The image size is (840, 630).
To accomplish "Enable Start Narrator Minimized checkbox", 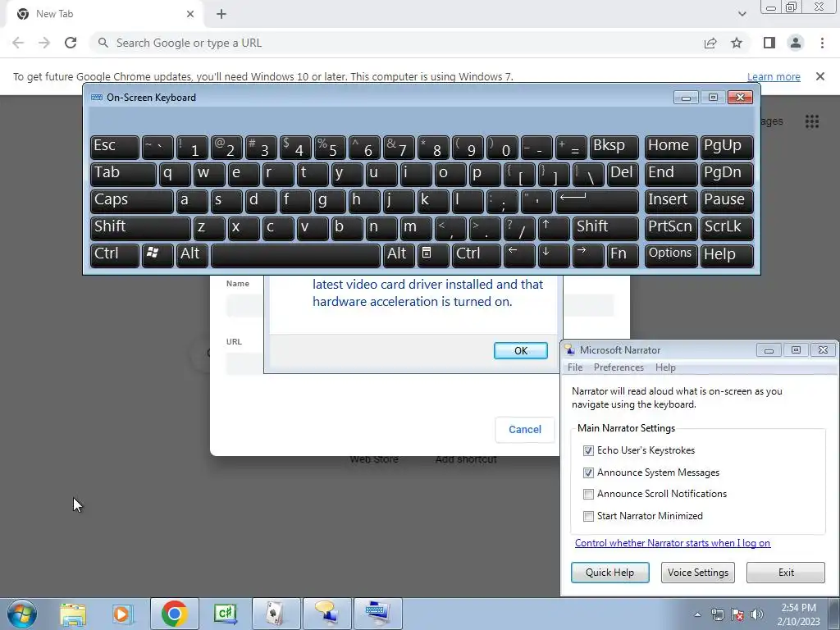I will (588, 516).
